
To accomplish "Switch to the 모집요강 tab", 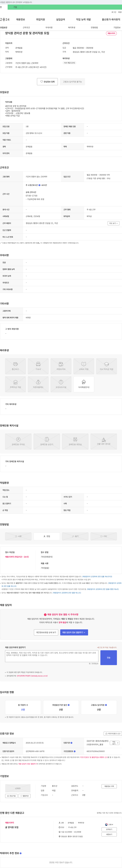I will click(4, 28).
